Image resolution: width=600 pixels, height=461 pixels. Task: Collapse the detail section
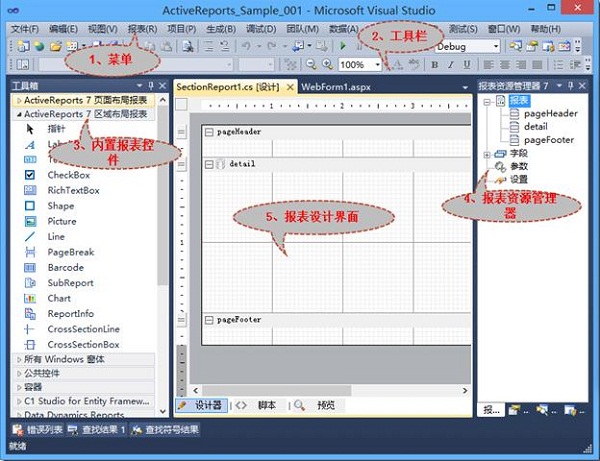tap(209, 165)
